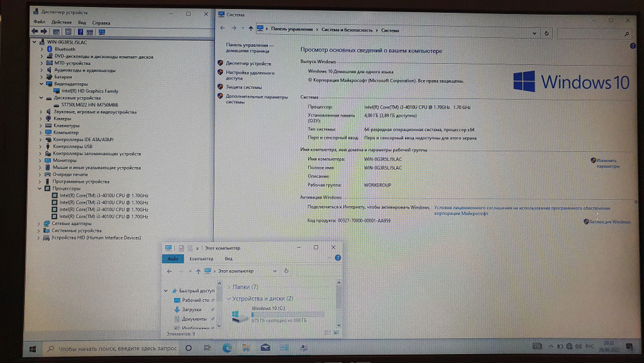Open Дополнительные параметры системы link
The height and width of the screenshot is (363, 644).
pyautogui.click(x=257, y=99)
